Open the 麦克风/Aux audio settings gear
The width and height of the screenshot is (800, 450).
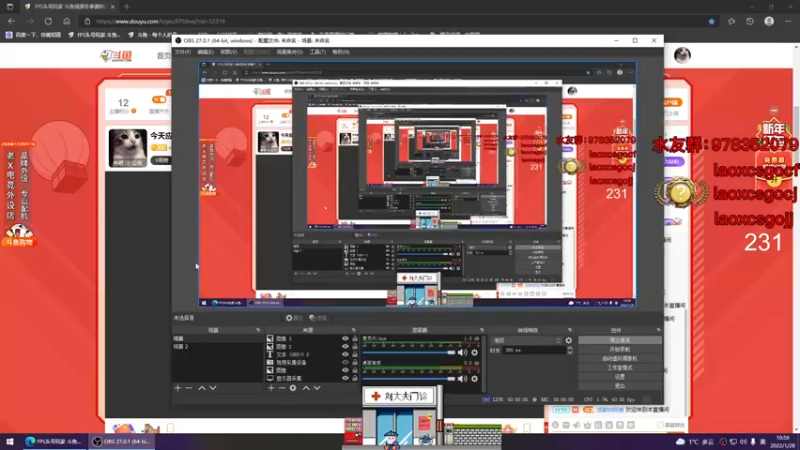pos(474,353)
